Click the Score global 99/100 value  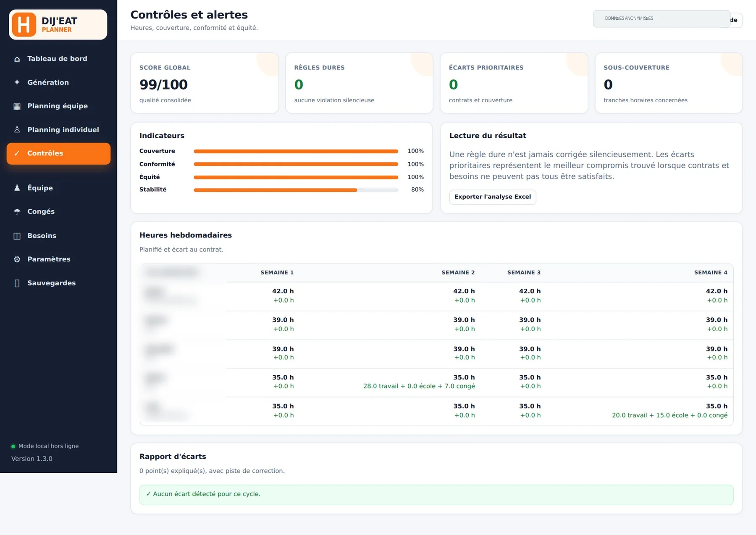pos(163,84)
